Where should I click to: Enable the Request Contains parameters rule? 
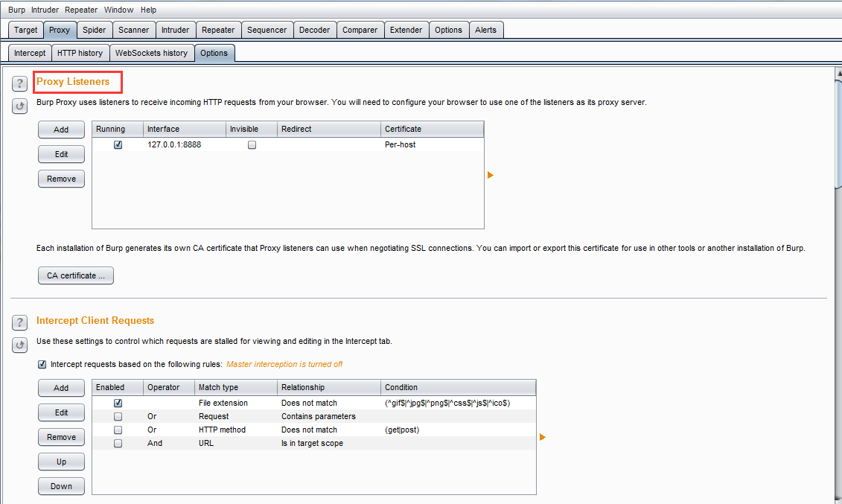[x=118, y=416]
